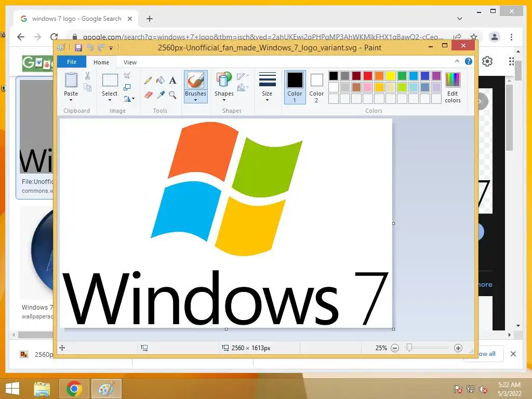
Task: Click zoom in plus button in status bar
Action: pyautogui.click(x=458, y=348)
